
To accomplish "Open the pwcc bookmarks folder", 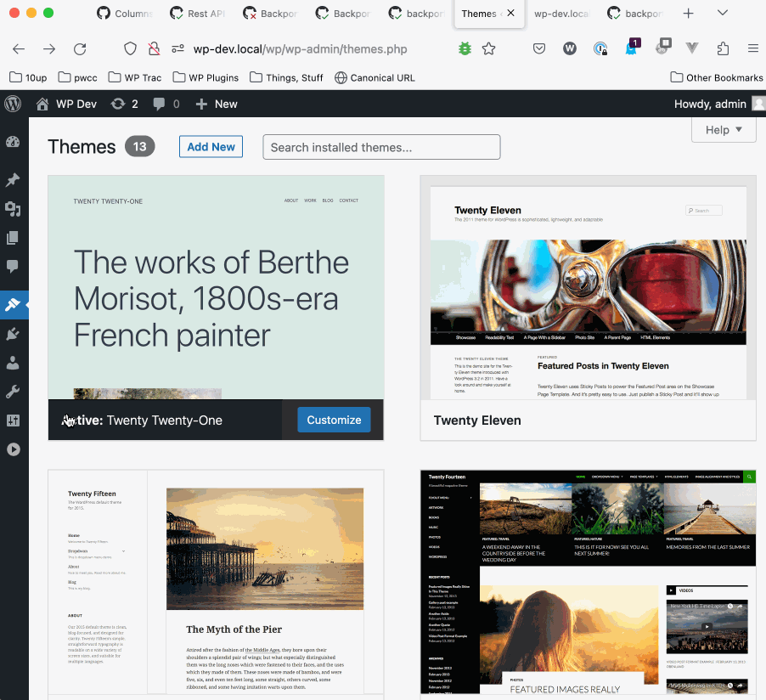I will [77, 77].
